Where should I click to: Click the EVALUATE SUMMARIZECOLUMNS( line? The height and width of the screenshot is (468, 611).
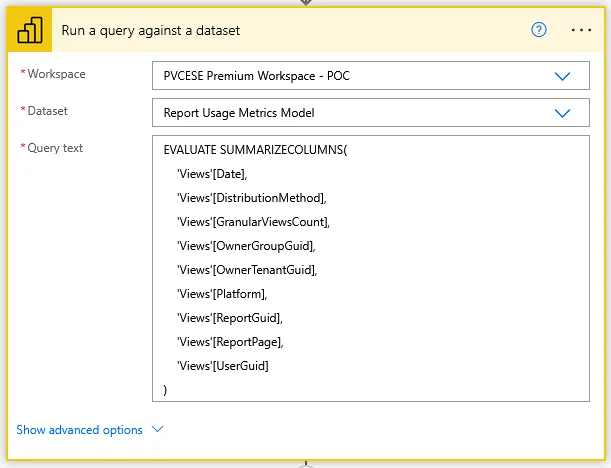point(255,150)
